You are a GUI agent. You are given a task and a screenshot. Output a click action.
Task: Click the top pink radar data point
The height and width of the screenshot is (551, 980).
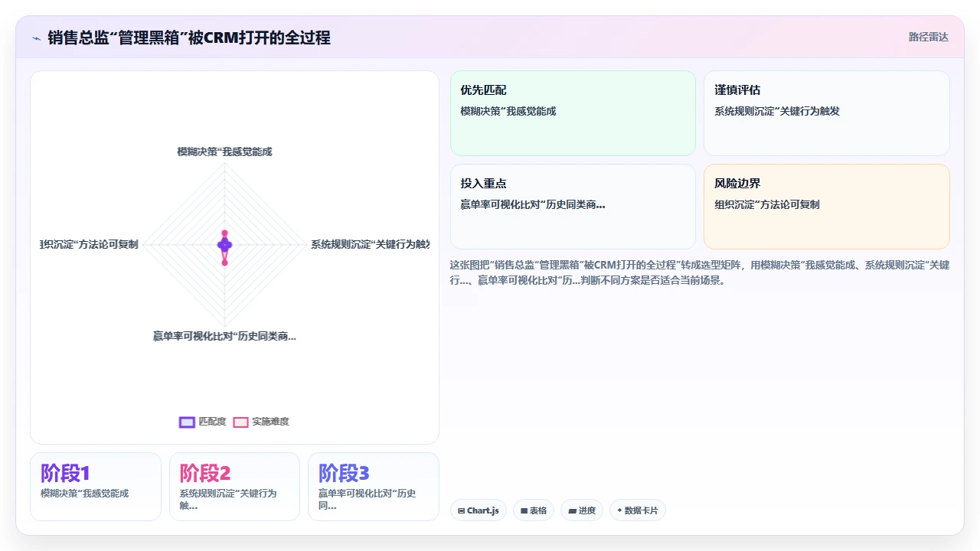point(224,233)
